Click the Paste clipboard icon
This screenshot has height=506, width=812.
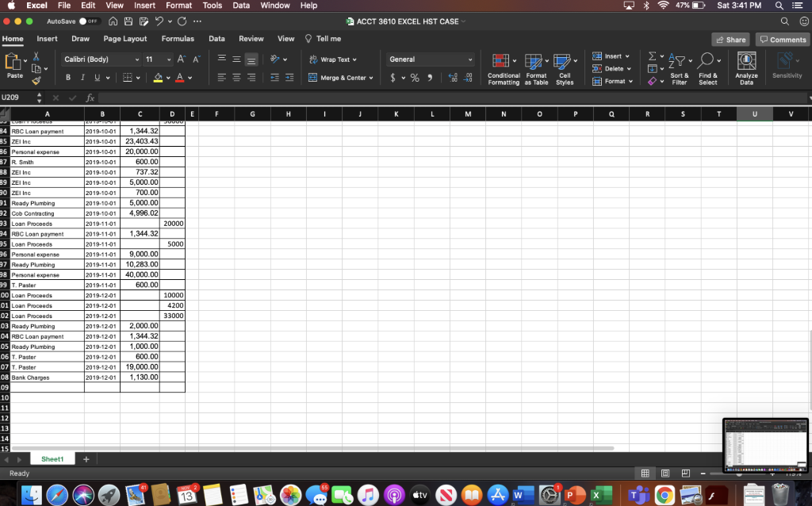pos(13,62)
